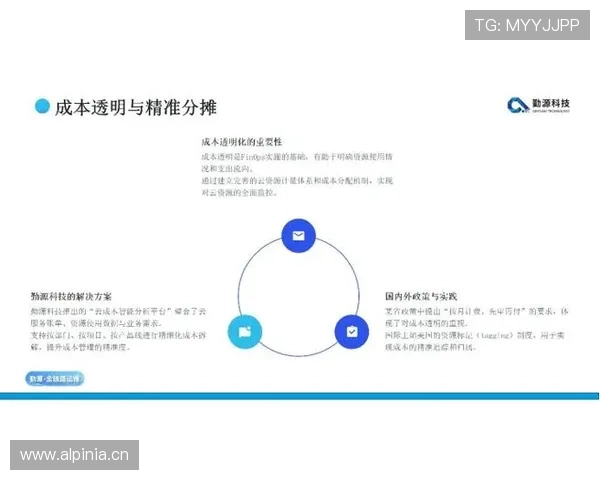Screen dimensions: 600x480
Task: Click the paragraph line mentioning tagging
Action: tap(474, 335)
